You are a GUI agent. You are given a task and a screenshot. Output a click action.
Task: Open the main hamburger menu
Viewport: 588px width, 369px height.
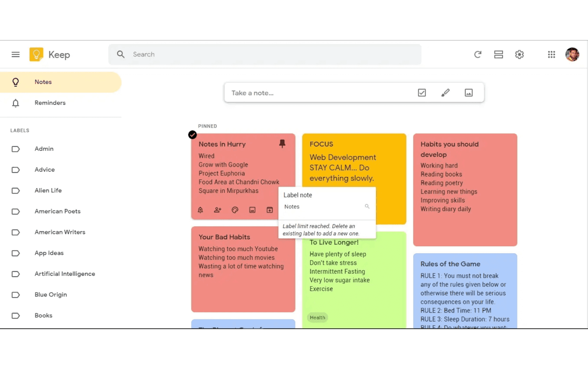coord(15,54)
